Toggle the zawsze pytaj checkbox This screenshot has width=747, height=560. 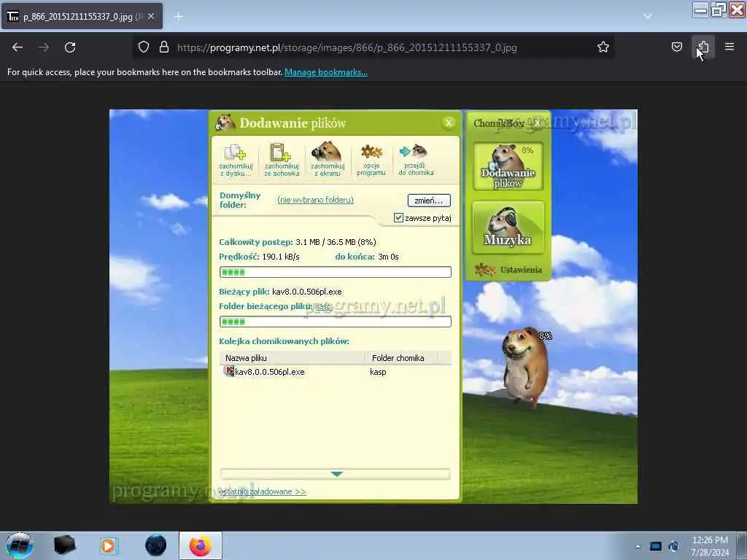(398, 217)
